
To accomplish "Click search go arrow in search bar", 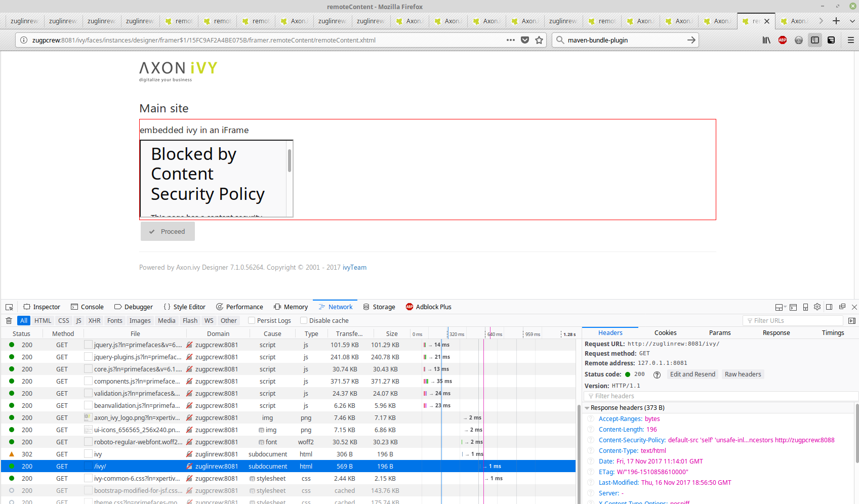I will pyautogui.click(x=691, y=40).
